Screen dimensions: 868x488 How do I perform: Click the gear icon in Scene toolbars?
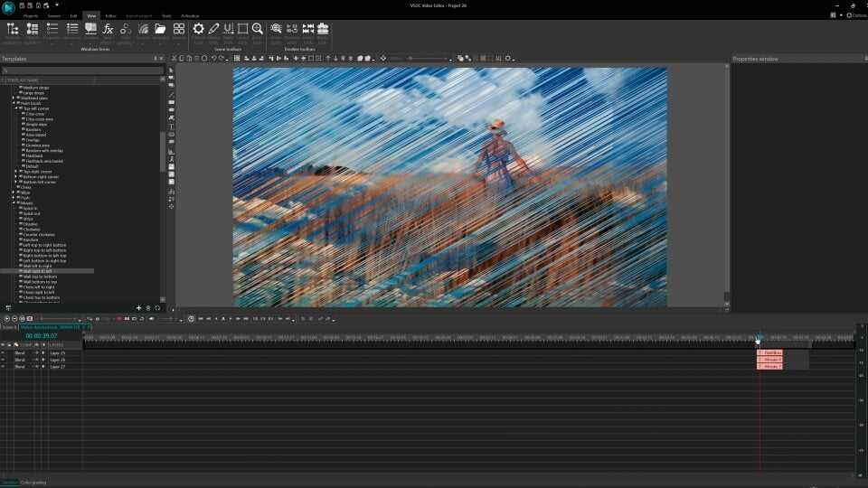199,30
